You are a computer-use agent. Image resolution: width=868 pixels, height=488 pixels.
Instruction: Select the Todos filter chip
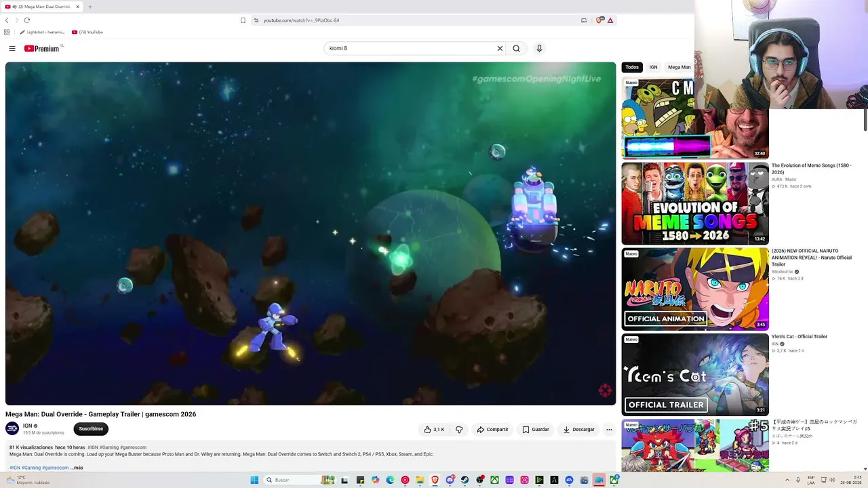coord(632,67)
